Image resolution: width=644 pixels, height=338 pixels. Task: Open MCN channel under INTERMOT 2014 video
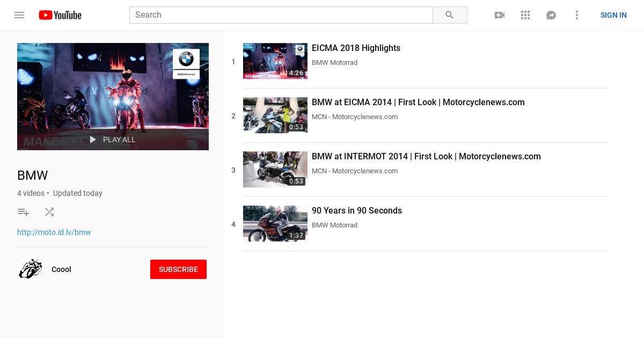pyautogui.click(x=355, y=171)
